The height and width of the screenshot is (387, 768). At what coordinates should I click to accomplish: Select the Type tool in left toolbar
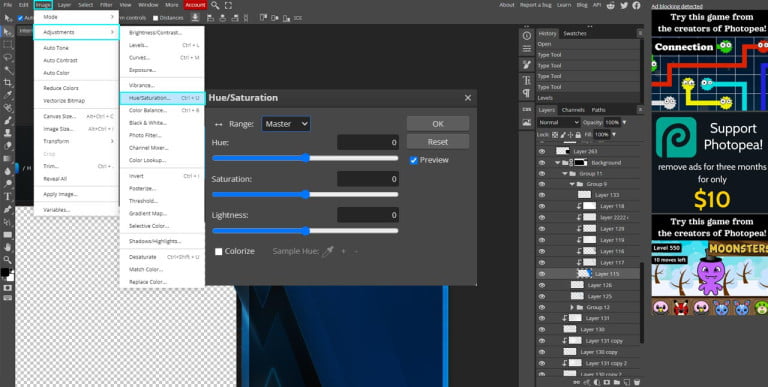(7, 196)
